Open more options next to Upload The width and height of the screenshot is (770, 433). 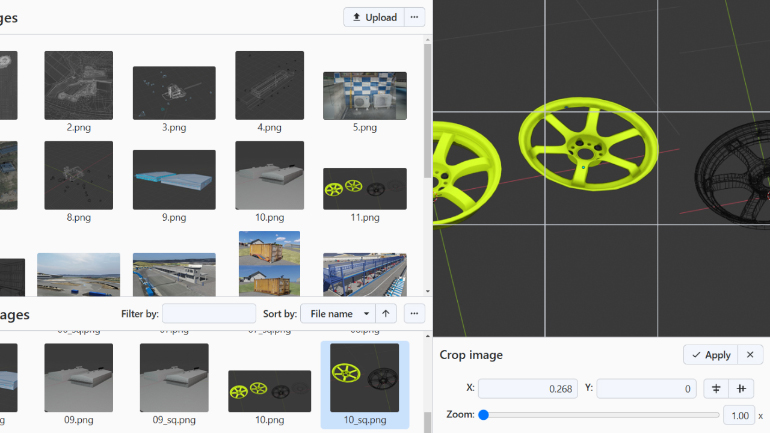pyautogui.click(x=414, y=17)
